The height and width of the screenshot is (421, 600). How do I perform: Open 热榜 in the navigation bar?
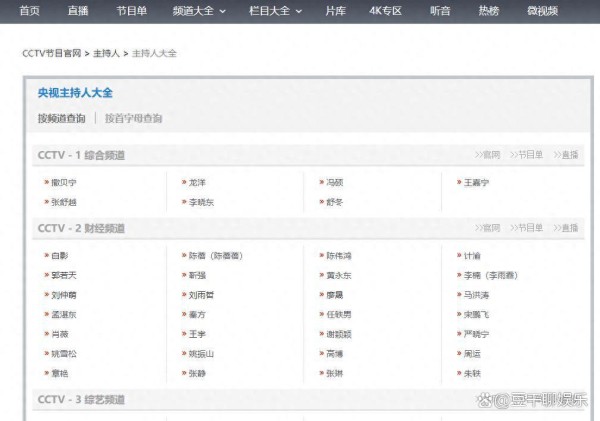[489, 11]
